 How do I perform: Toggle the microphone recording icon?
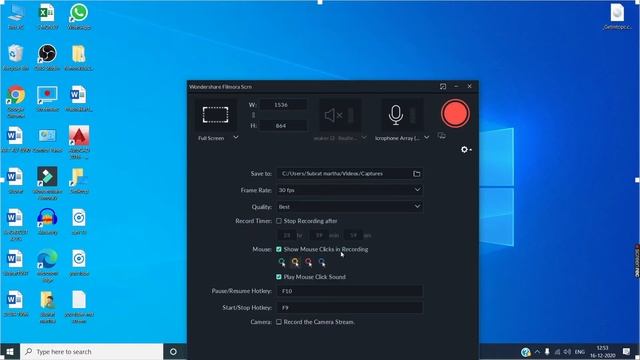(x=396, y=115)
